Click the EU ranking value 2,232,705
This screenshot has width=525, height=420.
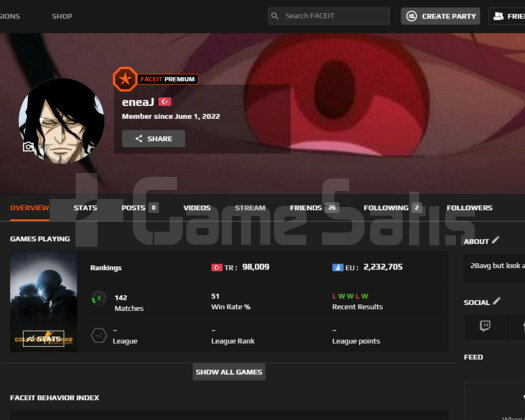pos(383,267)
